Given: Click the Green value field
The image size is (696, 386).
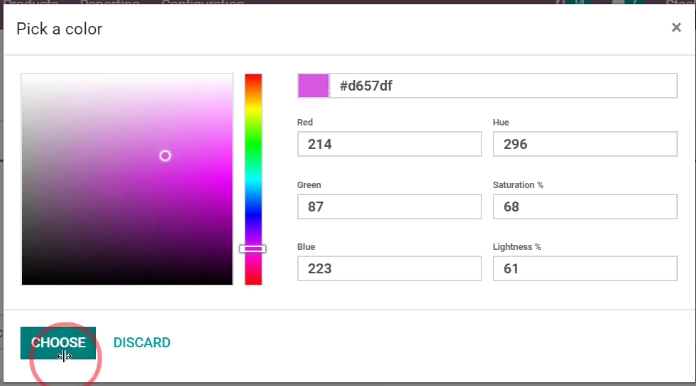Looking at the screenshot, I should 389,206.
